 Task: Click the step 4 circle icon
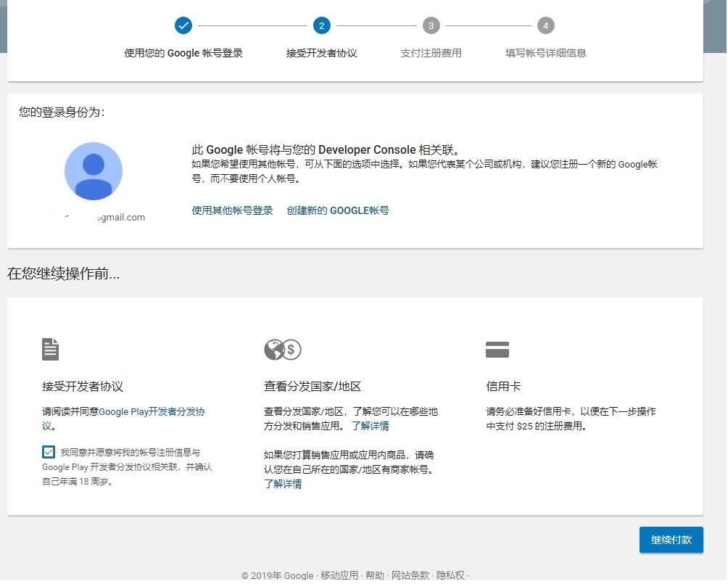tap(545, 25)
